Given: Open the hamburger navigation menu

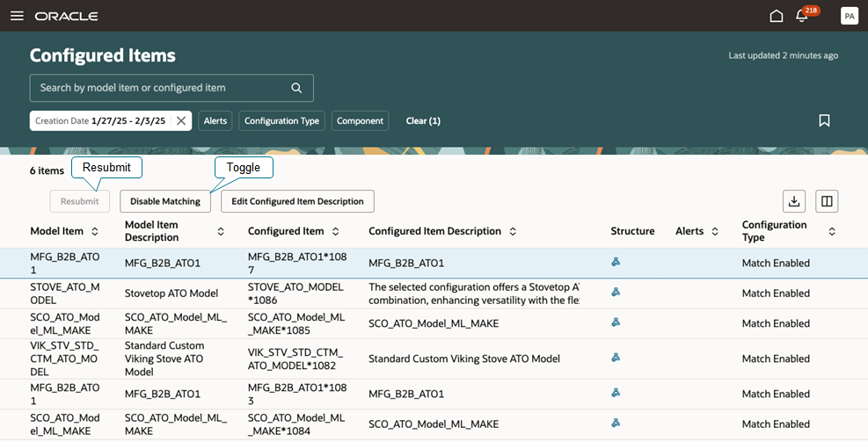Looking at the screenshot, I should (18, 16).
